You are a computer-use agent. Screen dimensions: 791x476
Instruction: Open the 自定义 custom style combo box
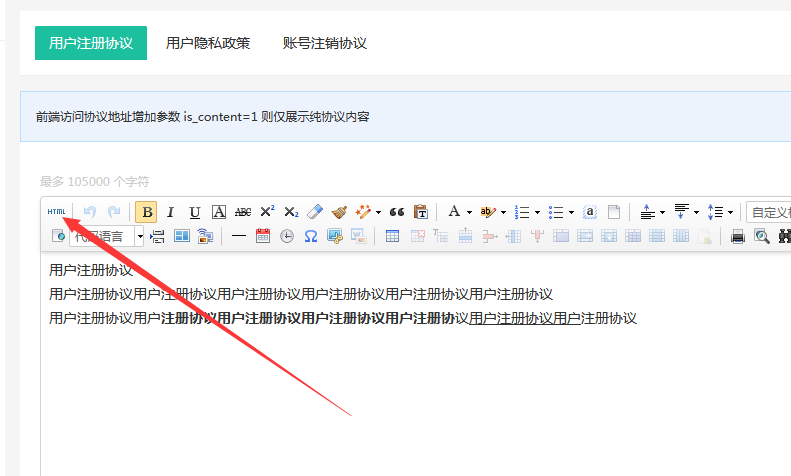click(x=769, y=212)
